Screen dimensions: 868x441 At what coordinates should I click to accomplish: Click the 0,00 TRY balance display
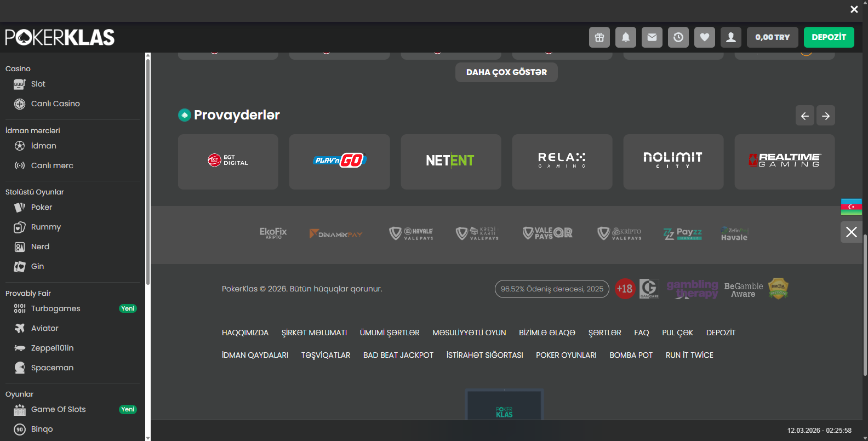(772, 37)
